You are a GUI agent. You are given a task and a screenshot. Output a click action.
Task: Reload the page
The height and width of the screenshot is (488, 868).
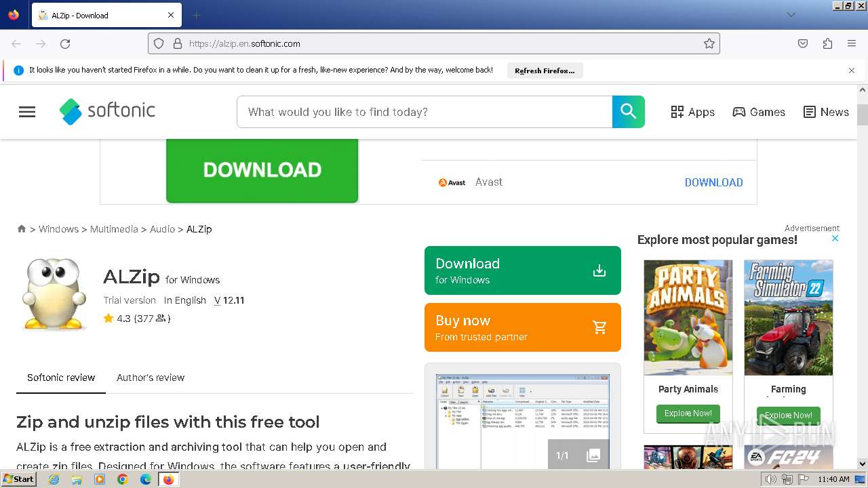tap(65, 43)
